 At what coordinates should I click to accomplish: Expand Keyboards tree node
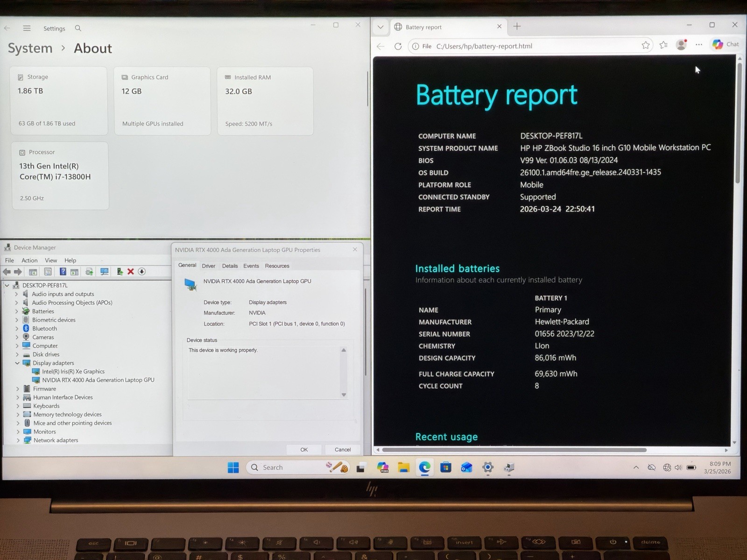(18, 406)
